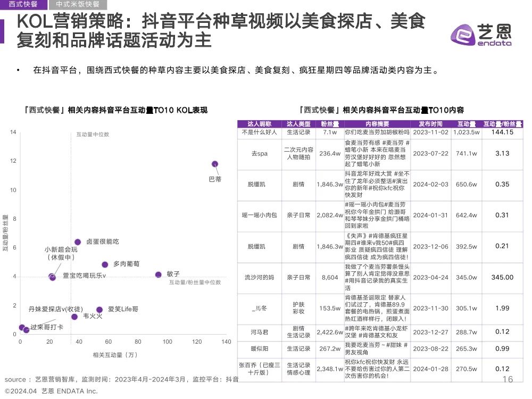Click the 多肉葡萄 data point
Image resolution: width=532 pixels, height=399 pixels.
(105, 264)
